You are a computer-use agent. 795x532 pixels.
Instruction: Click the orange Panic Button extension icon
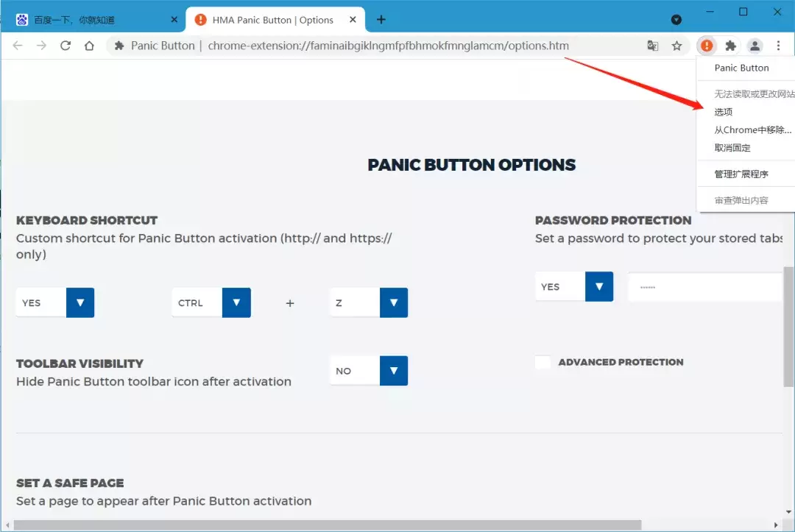(707, 46)
